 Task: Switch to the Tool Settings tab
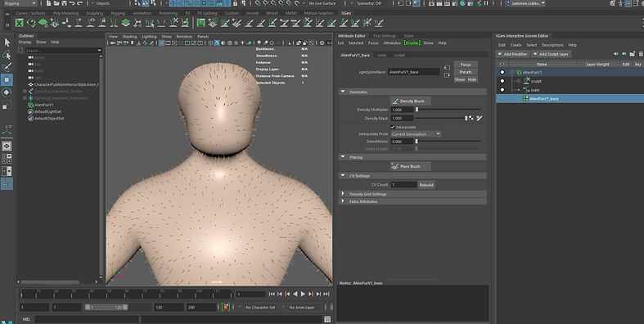[x=385, y=36]
